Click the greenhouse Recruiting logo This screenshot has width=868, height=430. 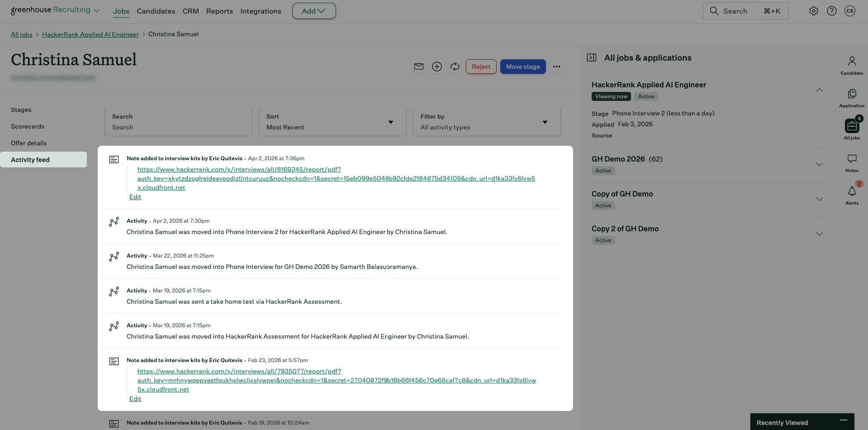(51, 10)
